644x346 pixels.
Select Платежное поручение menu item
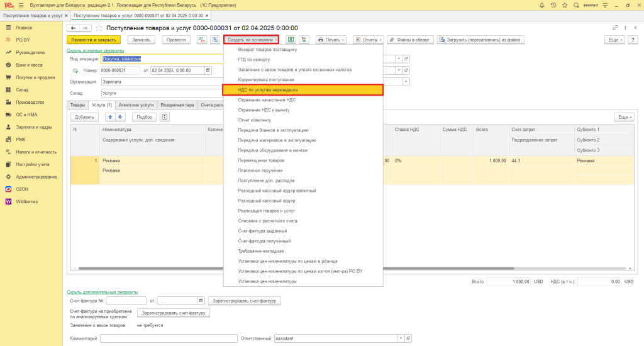coord(303,170)
